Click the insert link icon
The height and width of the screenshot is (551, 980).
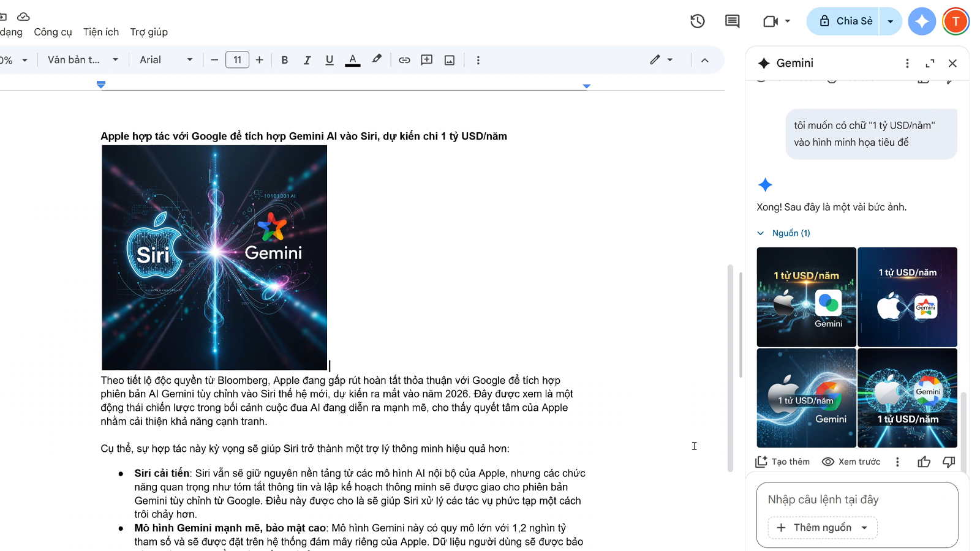coord(404,60)
